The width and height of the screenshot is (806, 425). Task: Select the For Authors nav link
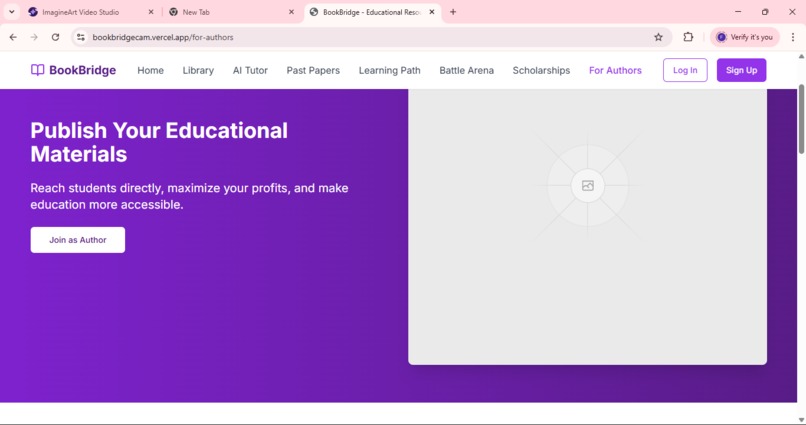point(615,70)
